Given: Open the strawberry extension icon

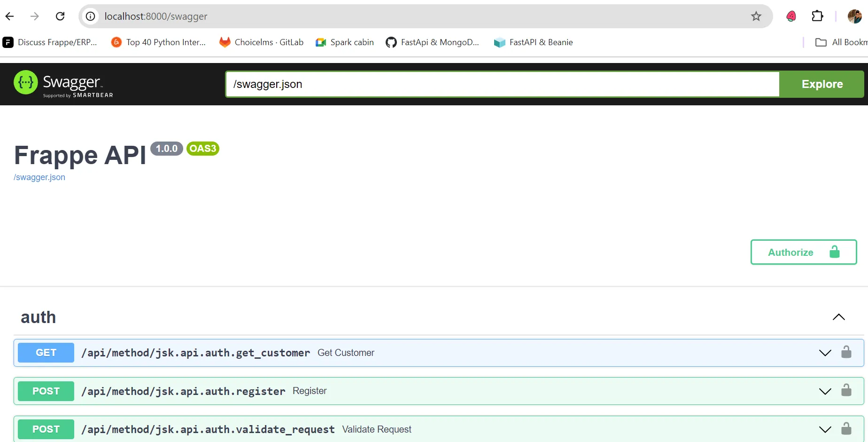Looking at the screenshot, I should coord(791,16).
